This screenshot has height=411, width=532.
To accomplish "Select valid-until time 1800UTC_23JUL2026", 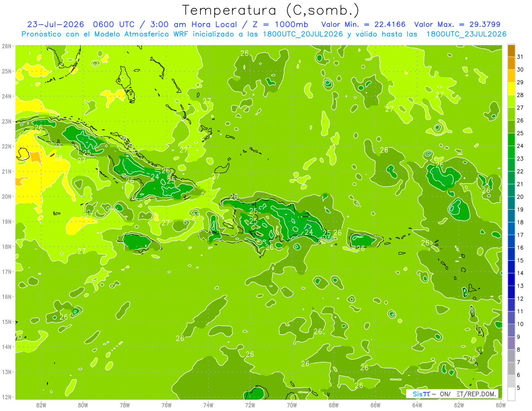I will coord(466,34).
